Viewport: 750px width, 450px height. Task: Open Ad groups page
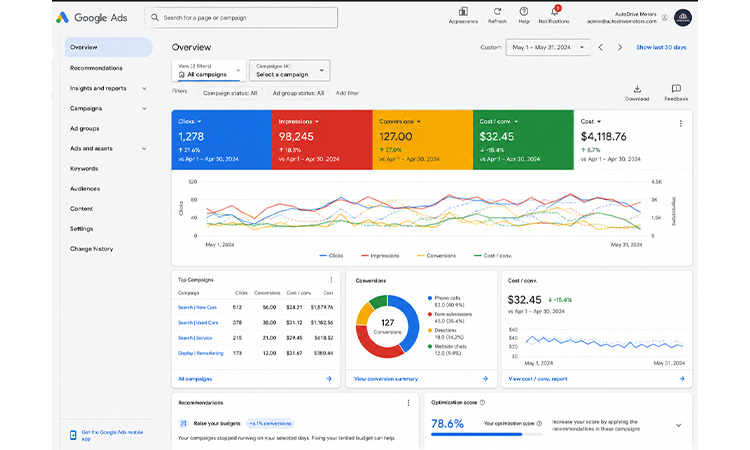click(x=85, y=129)
